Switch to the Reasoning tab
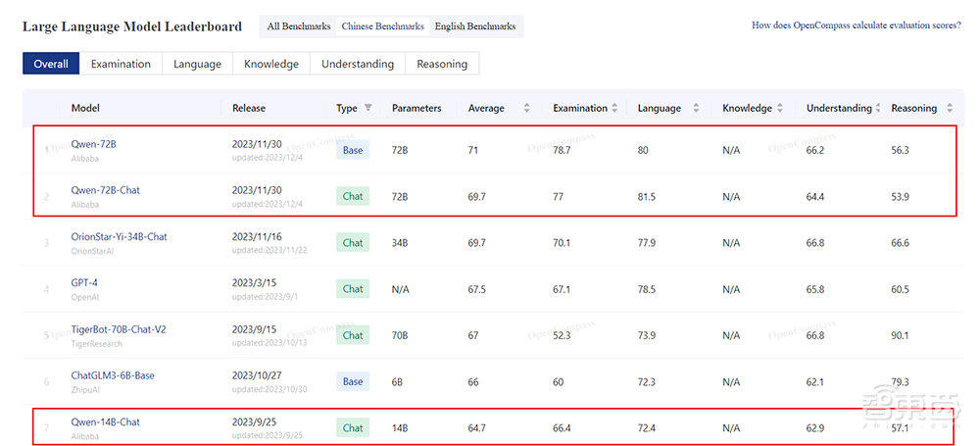Screen dimensions: 980x446 (x=442, y=64)
